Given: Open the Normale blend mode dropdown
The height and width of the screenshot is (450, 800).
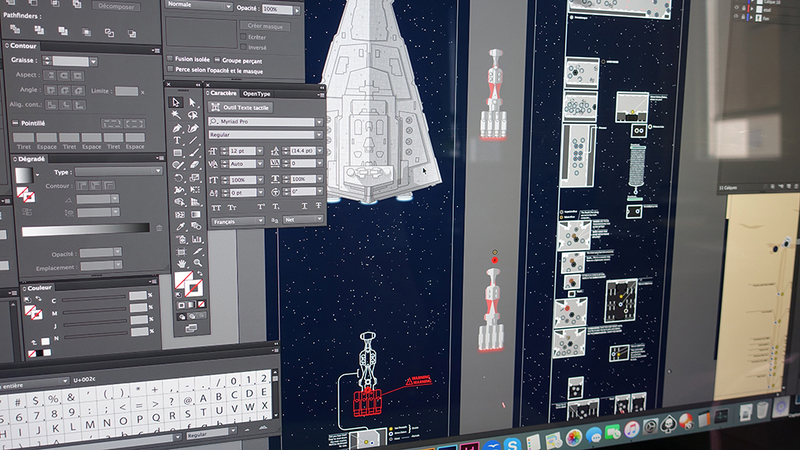Looking at the screenshot, I should tap(199, 5).
